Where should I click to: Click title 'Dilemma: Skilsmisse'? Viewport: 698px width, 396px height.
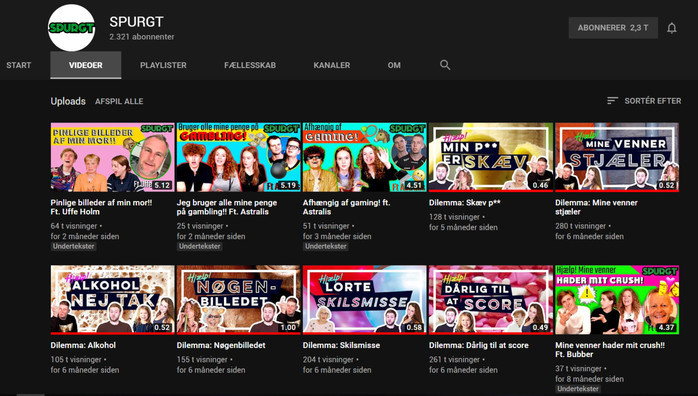(341, 345)
